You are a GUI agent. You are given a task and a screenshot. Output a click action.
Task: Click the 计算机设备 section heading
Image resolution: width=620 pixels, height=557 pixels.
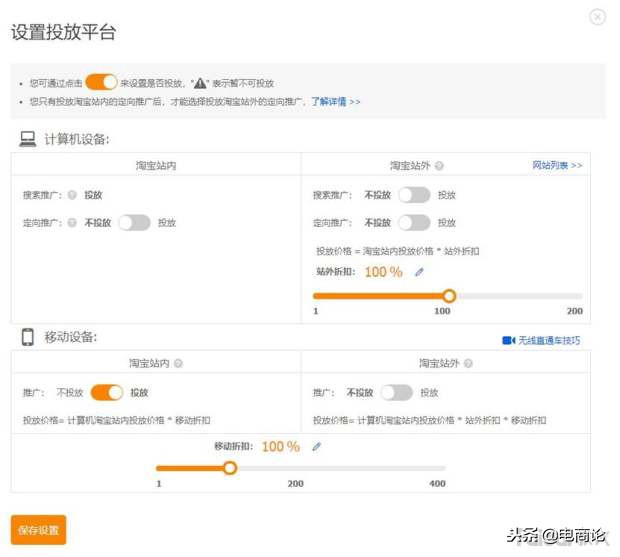coord(77,139)
